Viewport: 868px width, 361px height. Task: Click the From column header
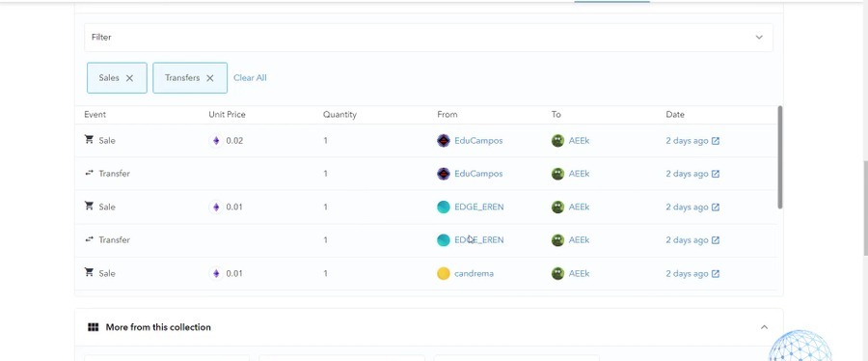pos(448,115)
